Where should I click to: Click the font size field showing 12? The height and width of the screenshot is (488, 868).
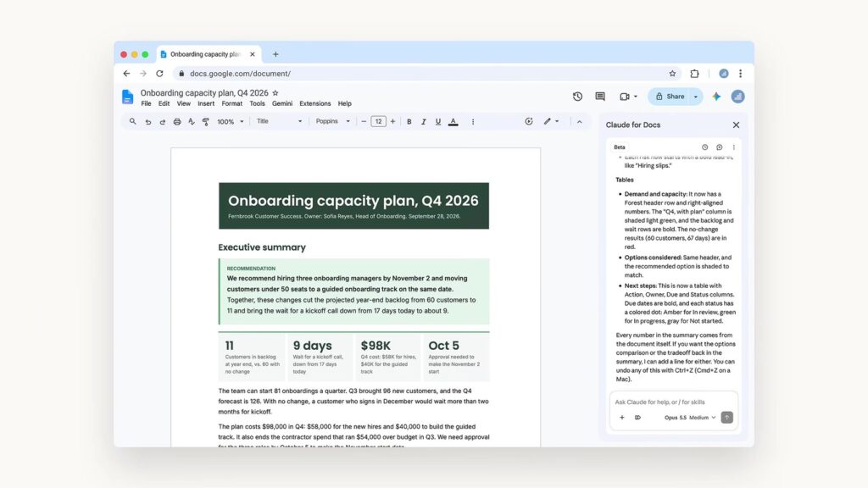tap(378, 121)
